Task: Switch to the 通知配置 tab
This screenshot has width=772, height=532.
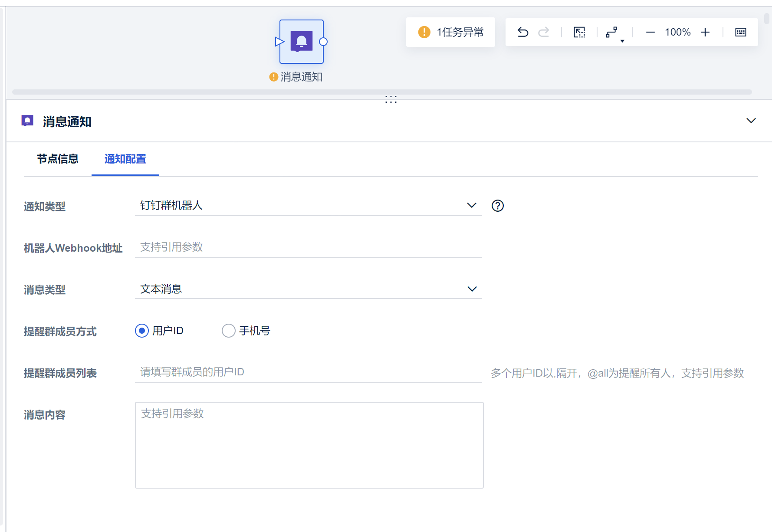Action: [125, 159]
